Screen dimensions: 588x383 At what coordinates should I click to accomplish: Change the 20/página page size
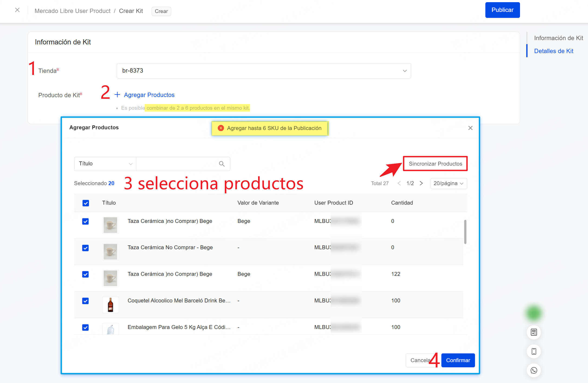(x=448, y=183)
